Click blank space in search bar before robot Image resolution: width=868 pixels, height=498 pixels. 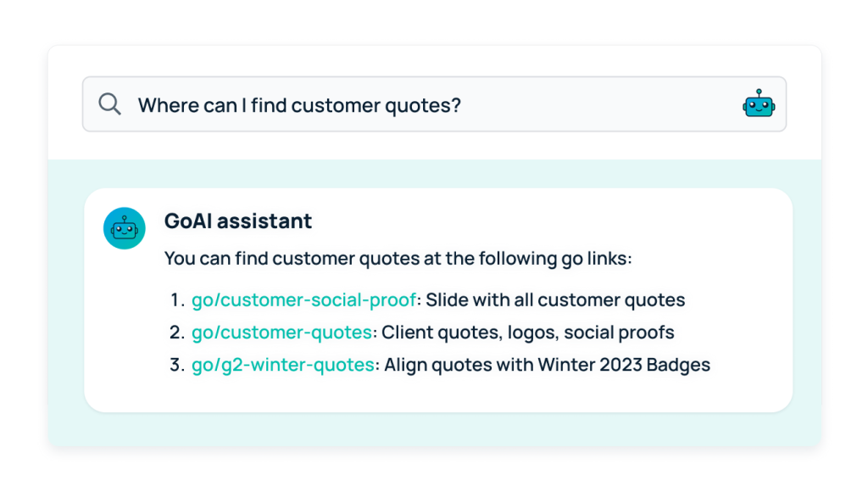point(598,104)
